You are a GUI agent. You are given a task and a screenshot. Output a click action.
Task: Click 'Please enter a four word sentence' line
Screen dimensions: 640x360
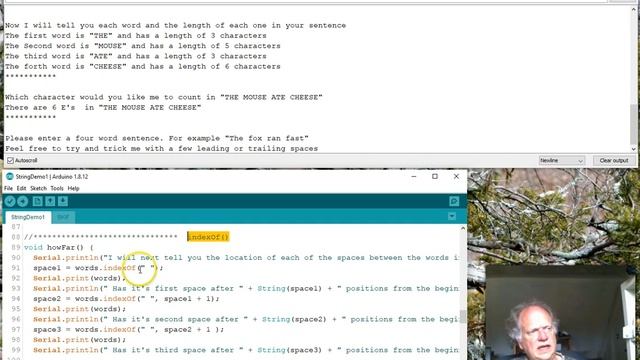click(x=157, y=138)
